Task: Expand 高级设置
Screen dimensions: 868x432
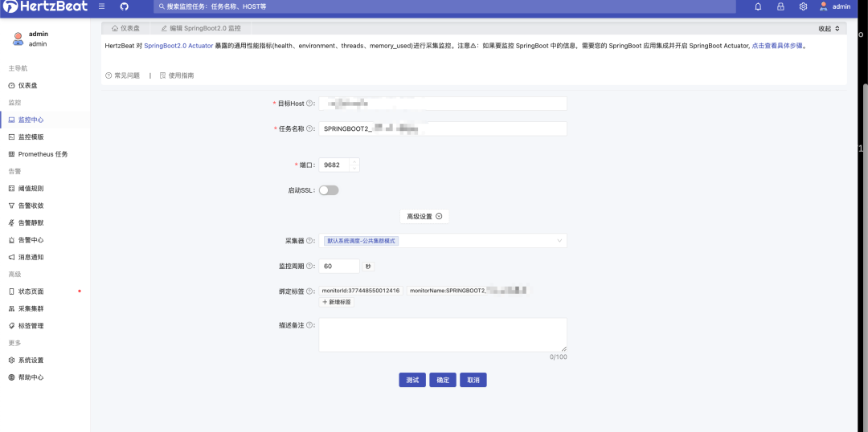Action: [424, 216]
